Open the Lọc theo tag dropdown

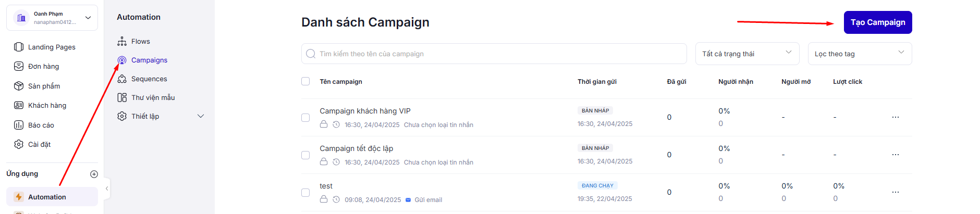860,54
